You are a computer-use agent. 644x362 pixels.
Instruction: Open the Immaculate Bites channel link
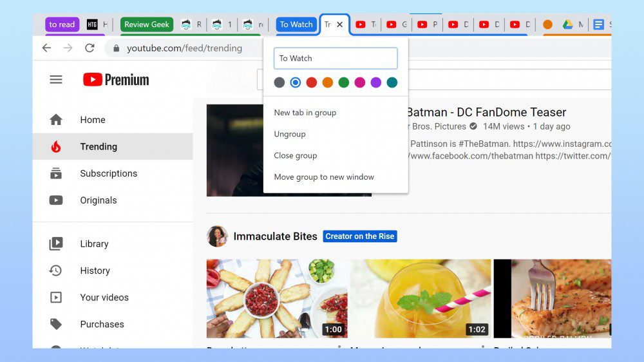click(x=275, y=236)
